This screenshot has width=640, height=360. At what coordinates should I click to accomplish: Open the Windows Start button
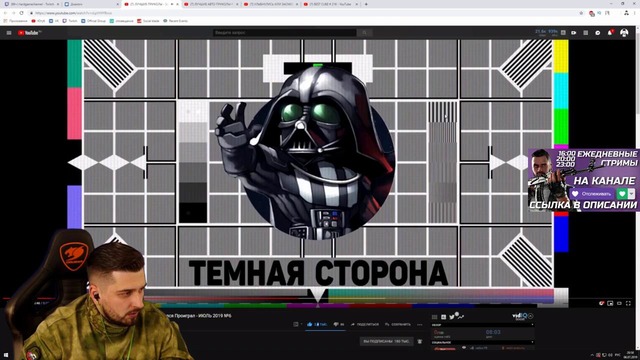pyautogui.click(x=6, y=355)
